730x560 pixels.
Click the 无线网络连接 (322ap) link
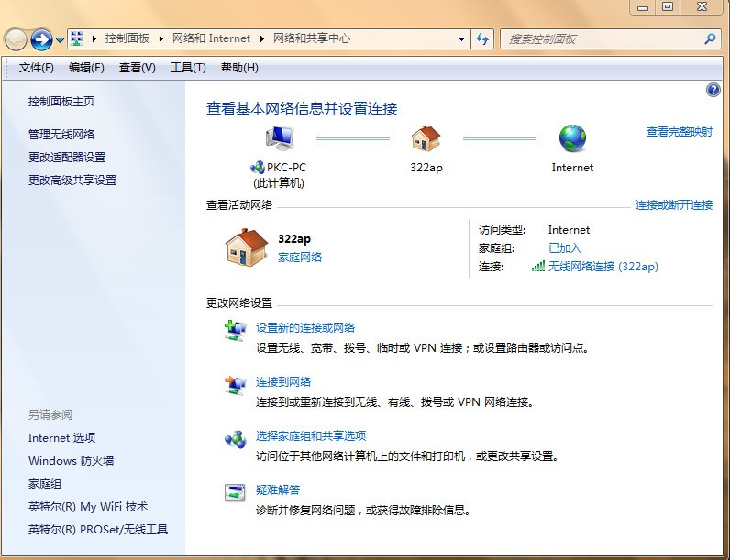tap(603, 267)
